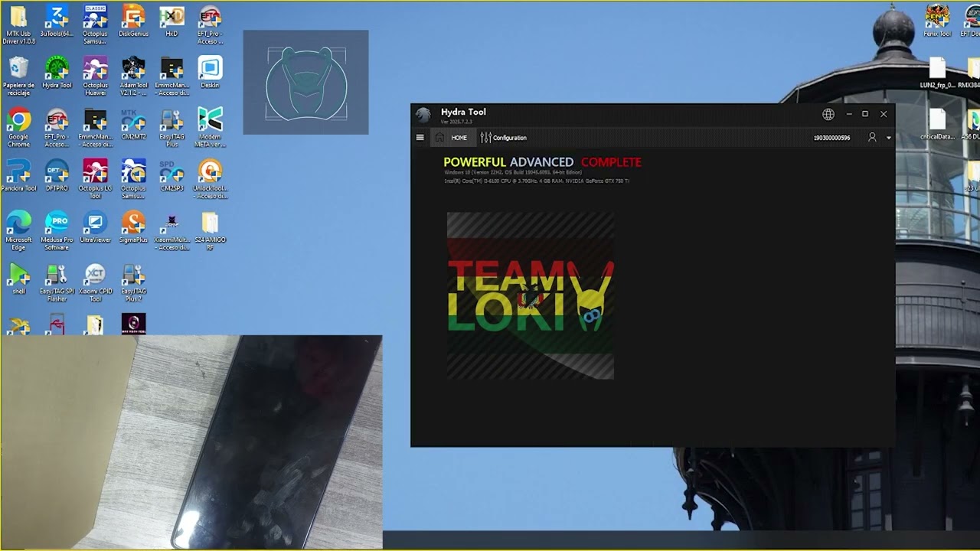Screen dimensions: 980x551
Task: Select the criticalData file on desktop
Action: pos(937,124)
